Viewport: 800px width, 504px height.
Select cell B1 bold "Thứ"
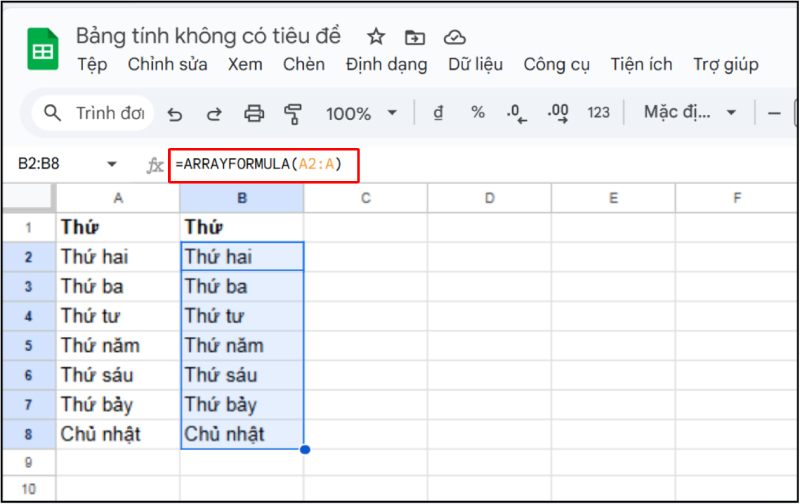click(242, 228)
